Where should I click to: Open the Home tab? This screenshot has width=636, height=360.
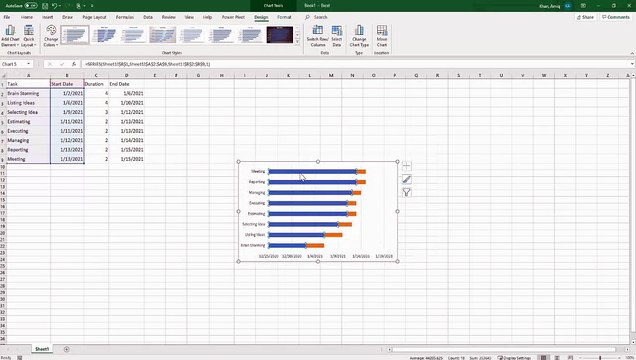click(27, 17)
